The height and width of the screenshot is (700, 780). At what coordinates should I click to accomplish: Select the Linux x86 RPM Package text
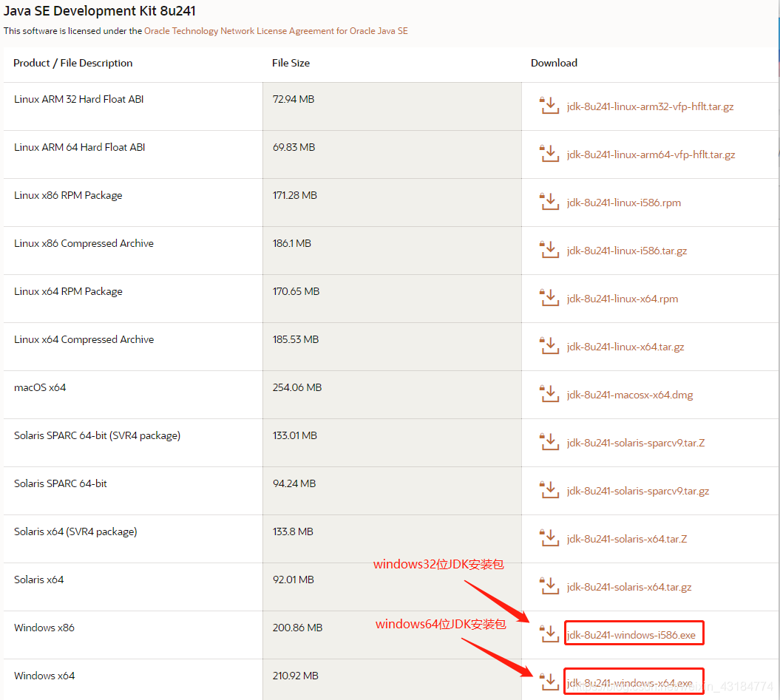tap(68, 195)
